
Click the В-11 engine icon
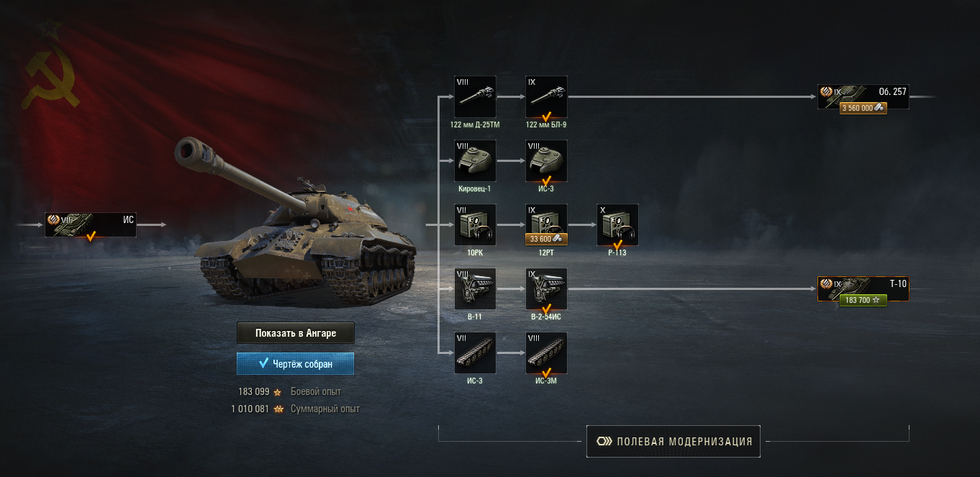475,289
